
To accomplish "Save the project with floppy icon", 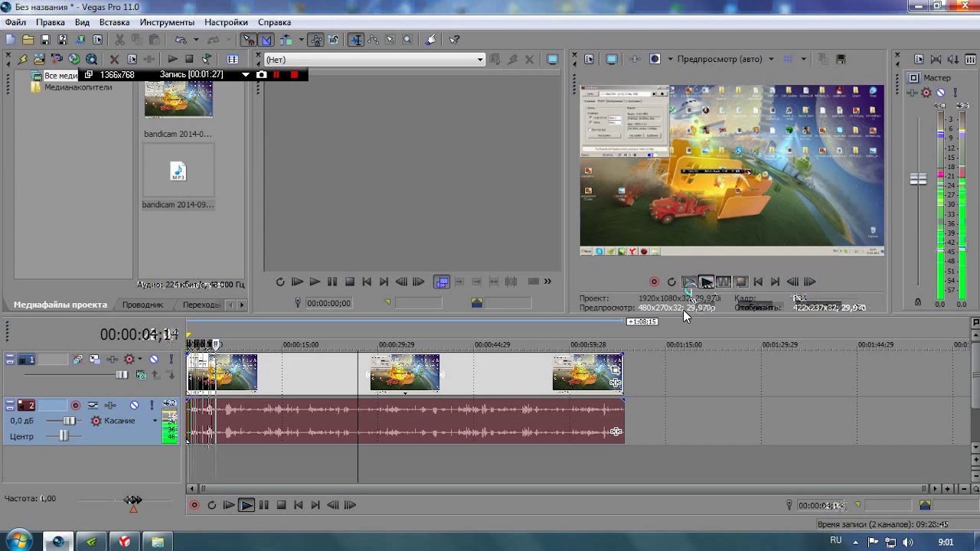I will [45, 40].
